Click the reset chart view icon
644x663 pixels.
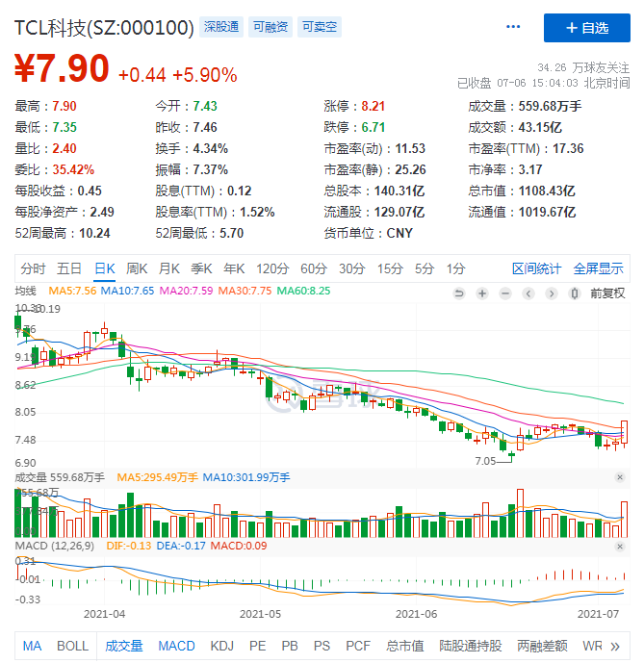(459, 293)
